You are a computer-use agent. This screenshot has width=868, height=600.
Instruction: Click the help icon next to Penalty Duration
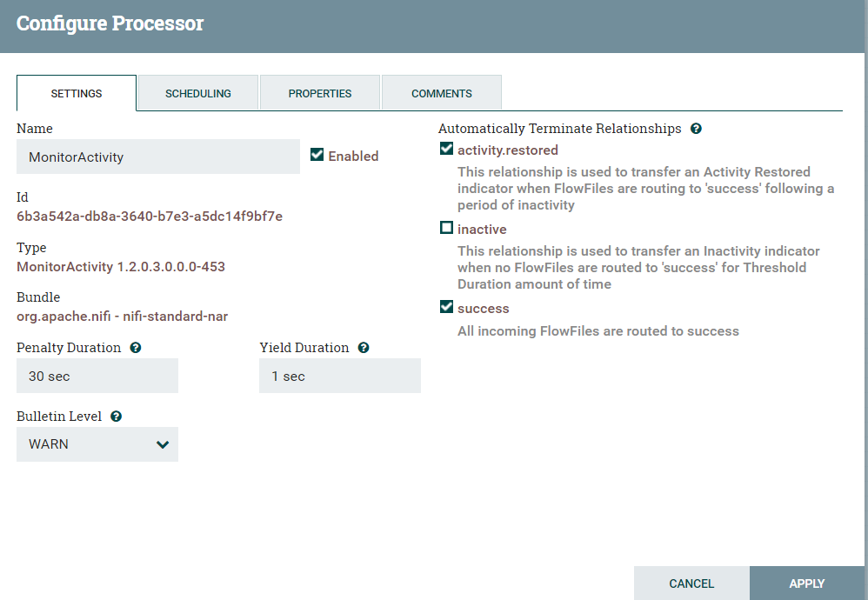136,348
